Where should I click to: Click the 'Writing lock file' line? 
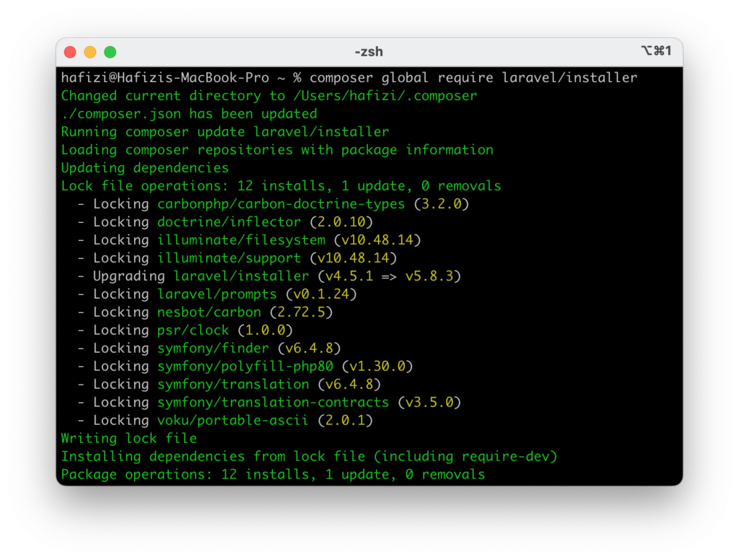(129, 438)
